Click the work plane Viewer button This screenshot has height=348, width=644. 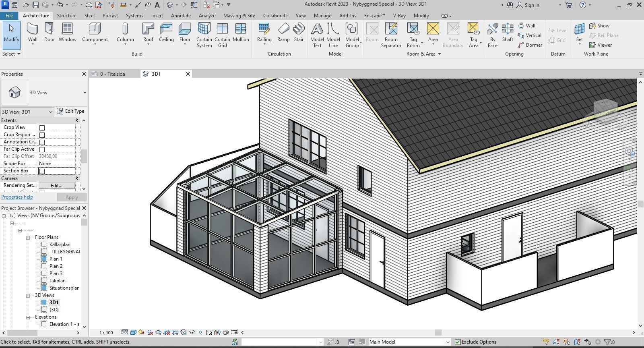tap(601, 45)
